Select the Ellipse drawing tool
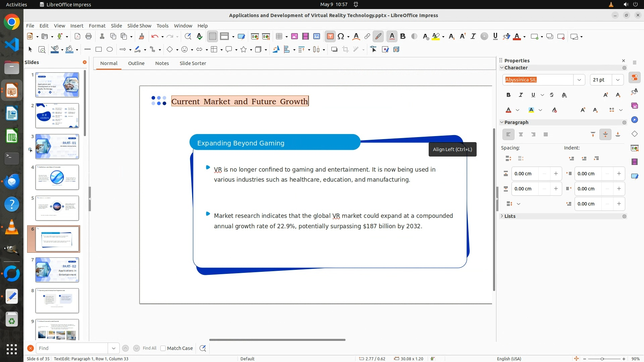This screenshot has width=644, height=362. [x=110, y=50]
